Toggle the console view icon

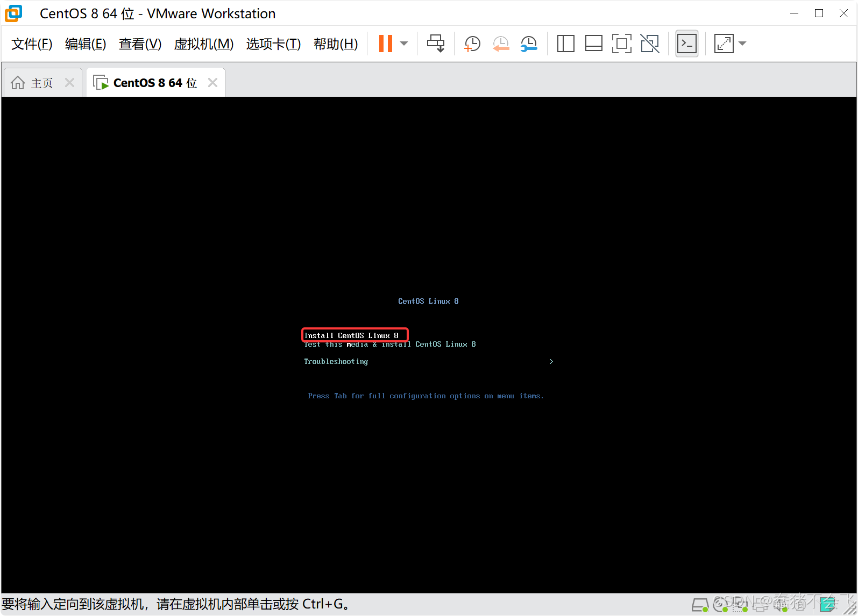pyautogui.click(x=687, y=44)
